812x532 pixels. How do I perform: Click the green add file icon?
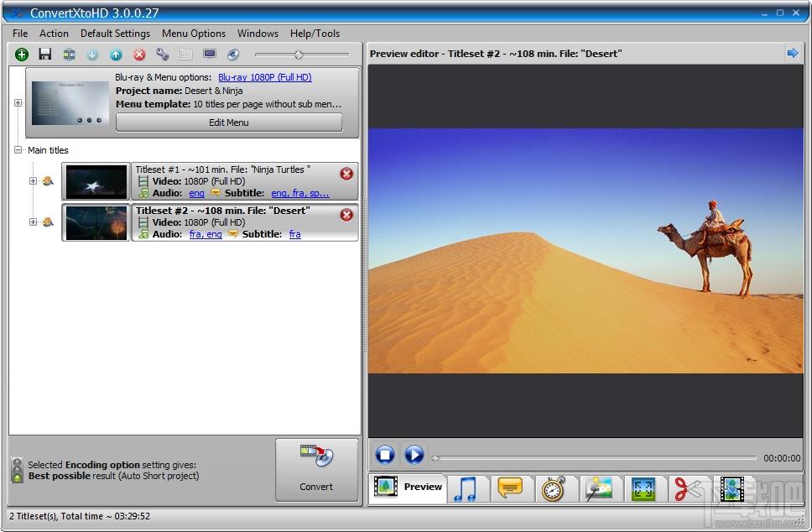22,55
